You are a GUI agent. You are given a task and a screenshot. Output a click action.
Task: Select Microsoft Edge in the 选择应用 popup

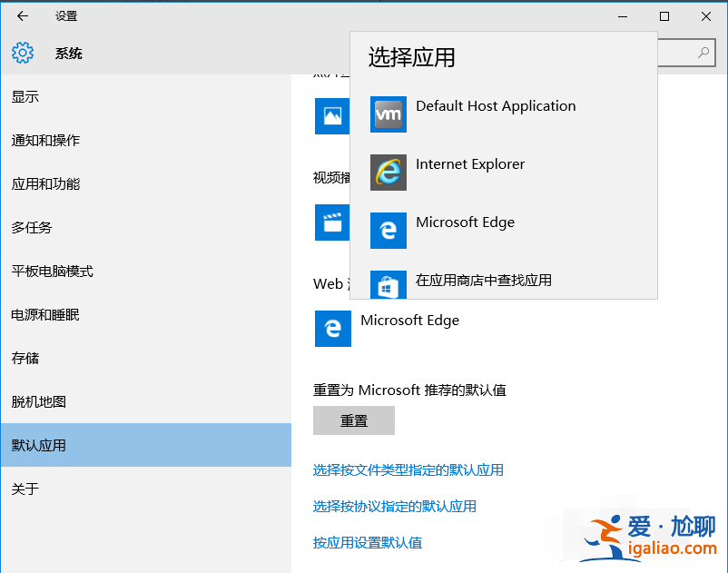pos(465,222)
